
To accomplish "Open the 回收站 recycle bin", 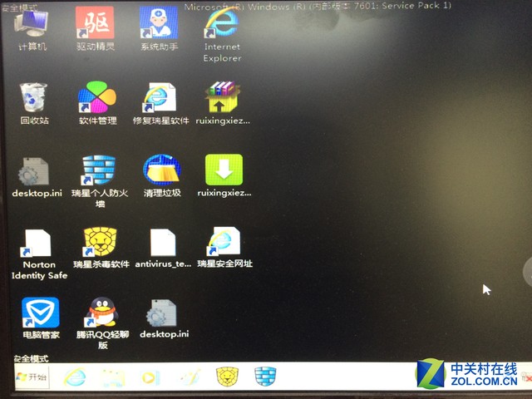I will (33, 103).
